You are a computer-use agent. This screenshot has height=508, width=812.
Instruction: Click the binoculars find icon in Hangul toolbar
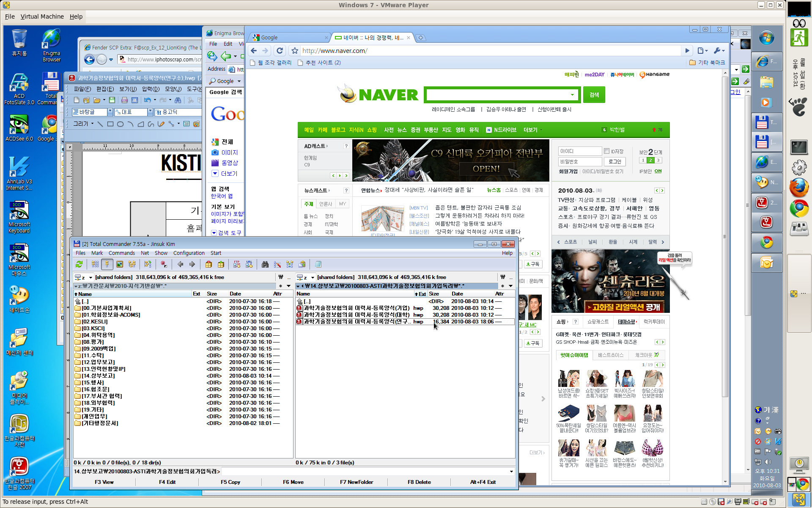tap(178, 100)
